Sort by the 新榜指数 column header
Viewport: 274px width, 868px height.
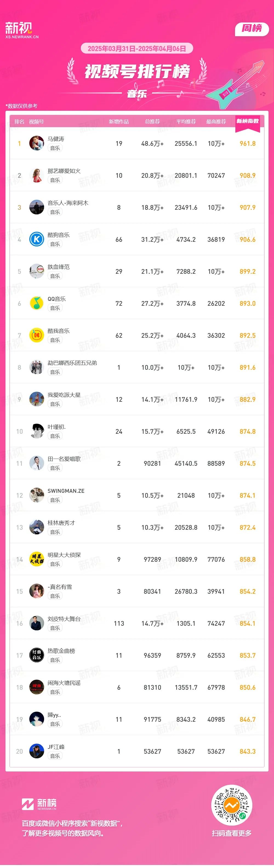coord(247,121)
